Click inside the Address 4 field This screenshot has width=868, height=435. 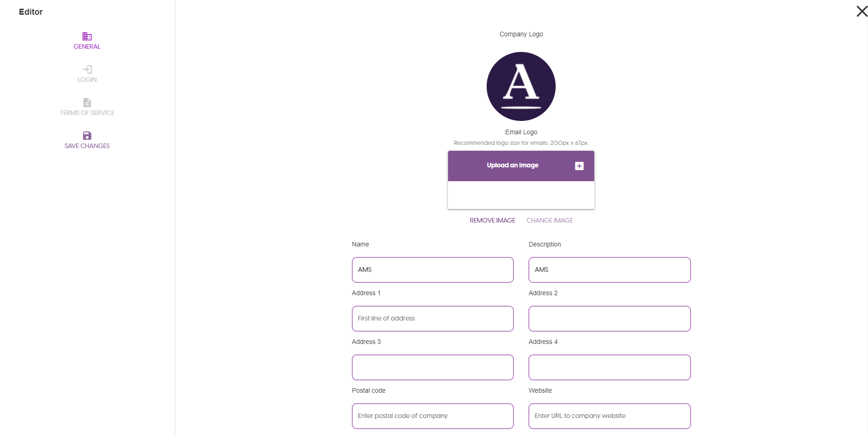pyautogui.click(x=609, y=367)
